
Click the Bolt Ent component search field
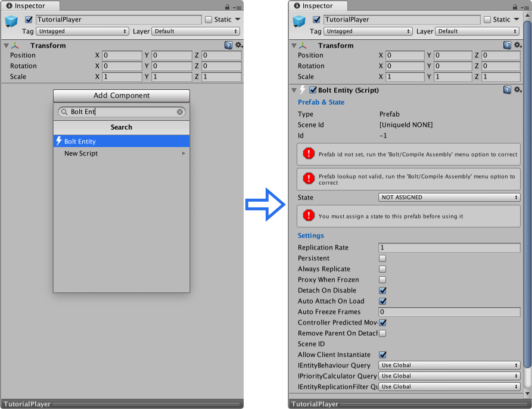click(x=122, y=112)
